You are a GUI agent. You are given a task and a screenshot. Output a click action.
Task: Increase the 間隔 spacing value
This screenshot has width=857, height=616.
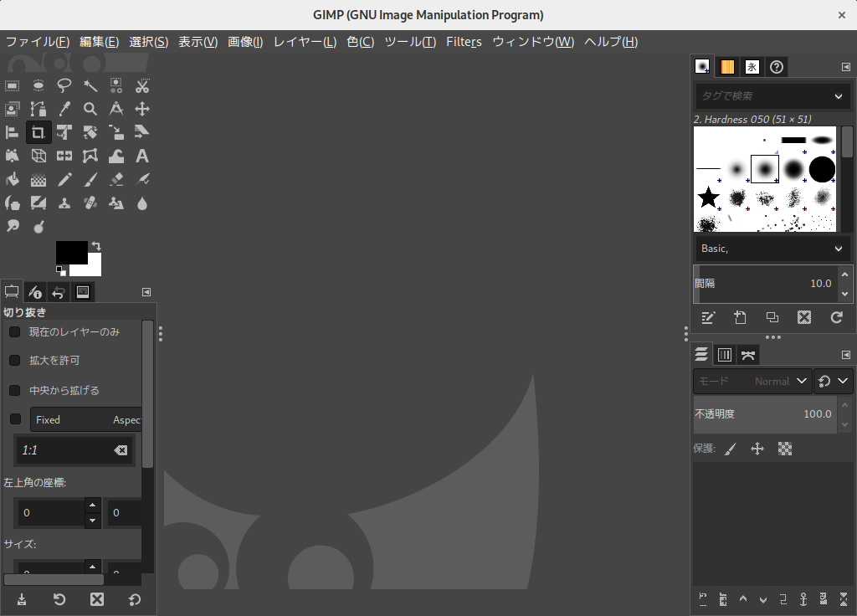pos(845,275)
